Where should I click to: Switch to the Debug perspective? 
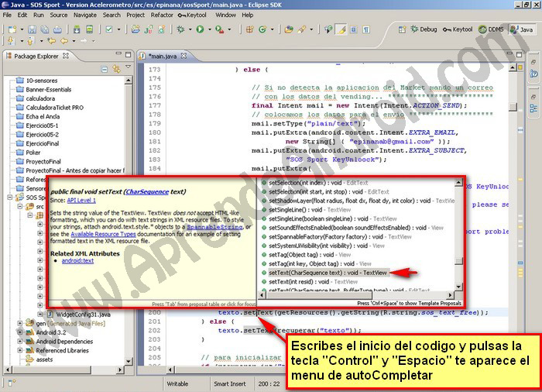click(424, 29)
